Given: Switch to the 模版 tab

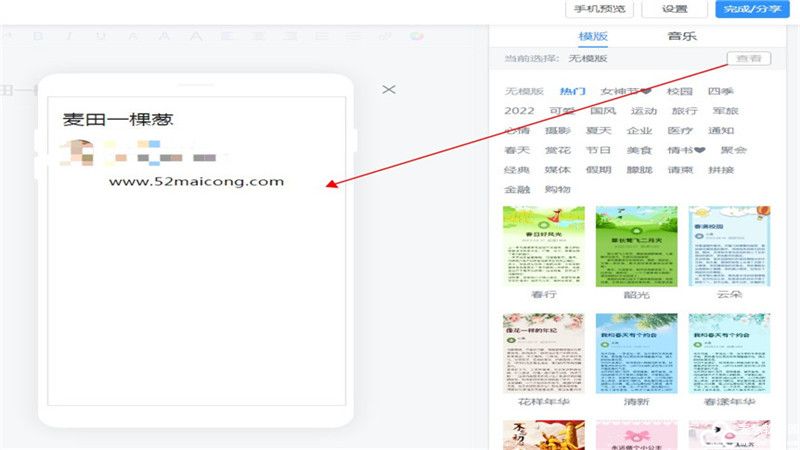Looking at the screenshot, I should coord(593,36).
